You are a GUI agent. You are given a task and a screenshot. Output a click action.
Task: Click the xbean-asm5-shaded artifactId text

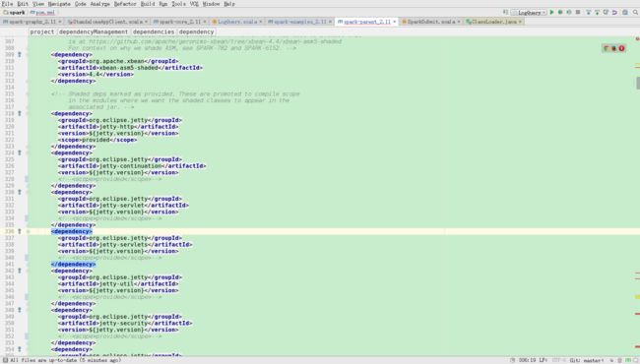pos(130,68)
